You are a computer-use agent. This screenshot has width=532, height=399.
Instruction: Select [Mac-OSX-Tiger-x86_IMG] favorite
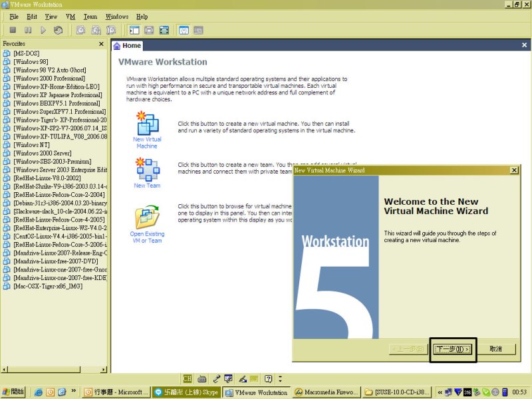[x=48, y=286]
